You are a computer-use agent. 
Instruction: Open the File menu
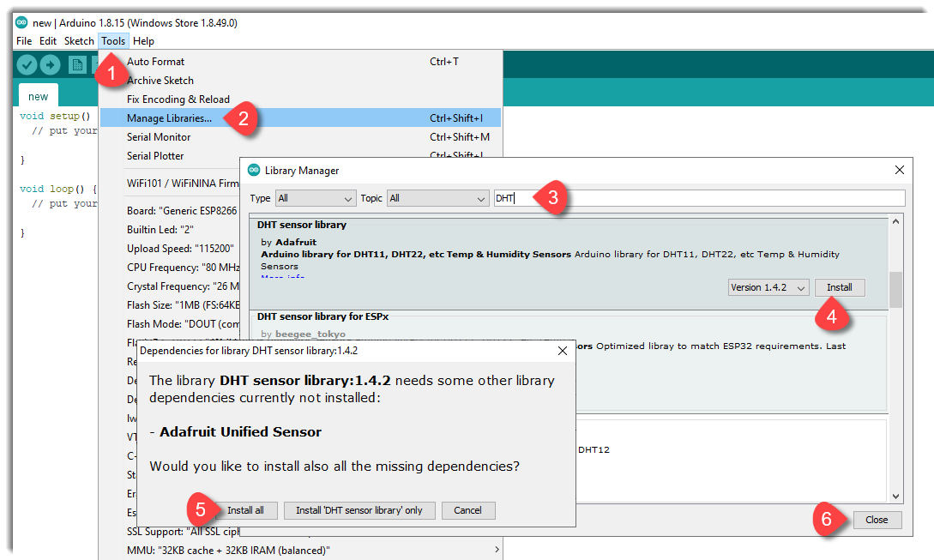pos(24,41)
